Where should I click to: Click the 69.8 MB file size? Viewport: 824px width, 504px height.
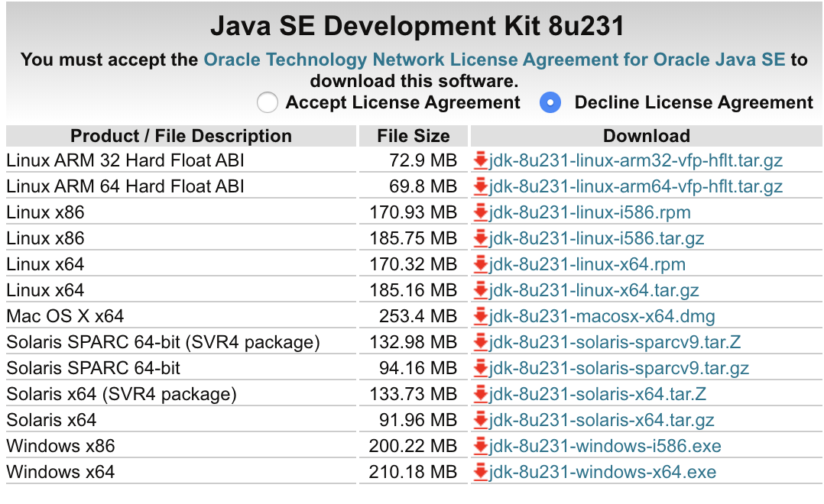point(423,186)
